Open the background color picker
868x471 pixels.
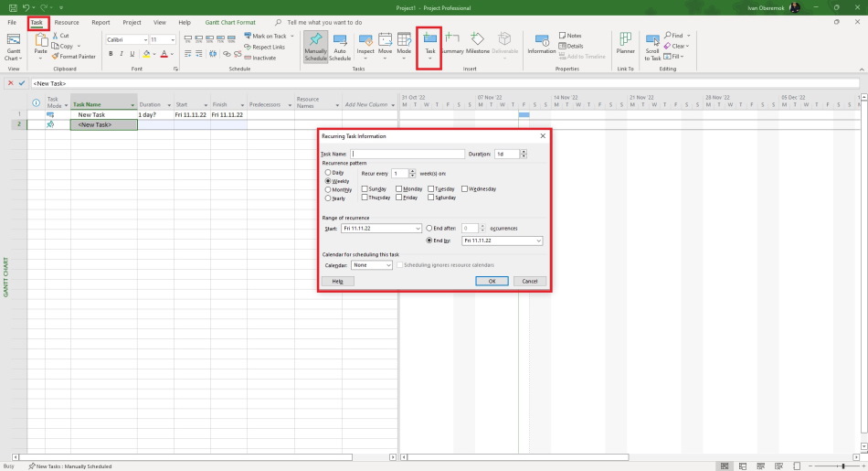(149, 54)
